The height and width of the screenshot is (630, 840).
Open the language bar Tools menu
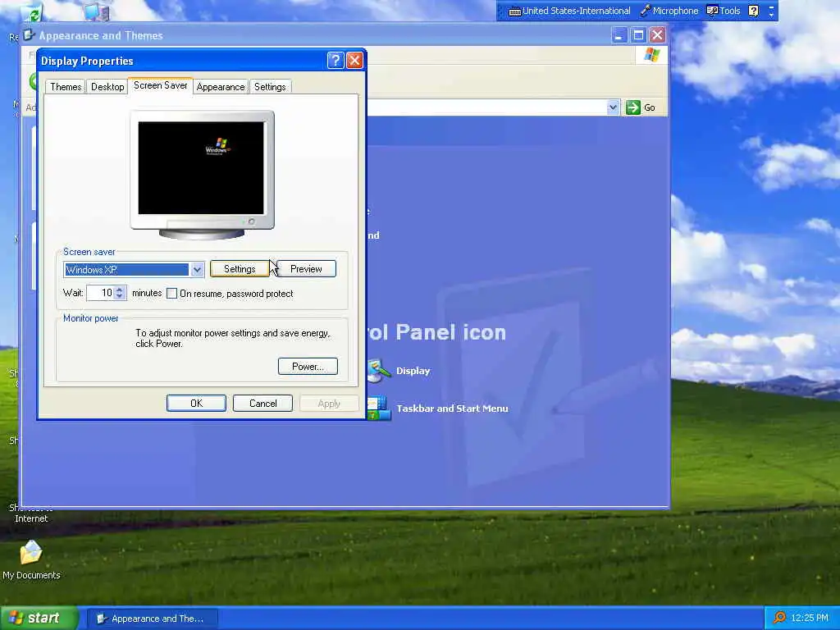coord(724,11)
